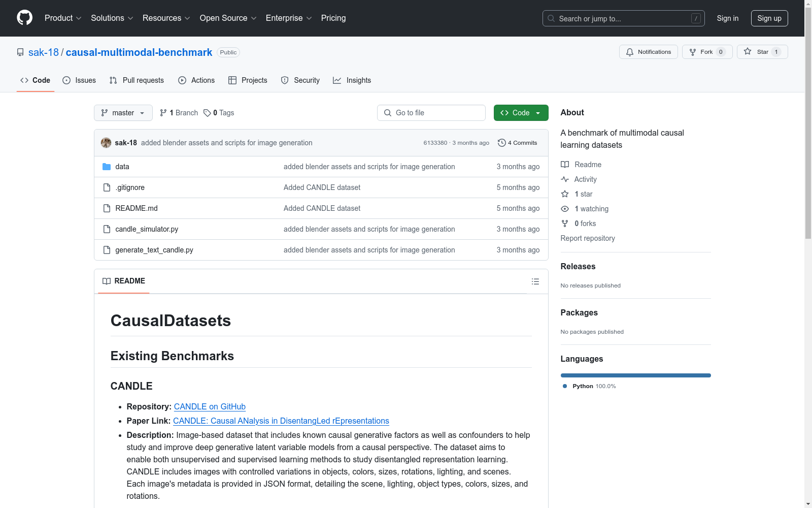This screenshot has width=812, height=508.
Task: Open the Releases heading link
Action: coord(578,266)
